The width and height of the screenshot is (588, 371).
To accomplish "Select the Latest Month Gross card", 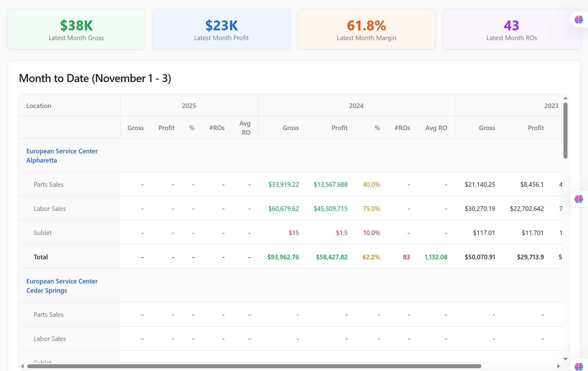I will (76, 29).
